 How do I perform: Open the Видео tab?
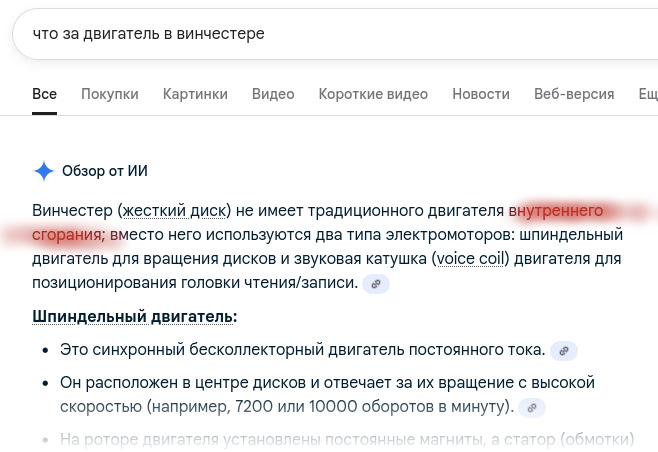273,94
